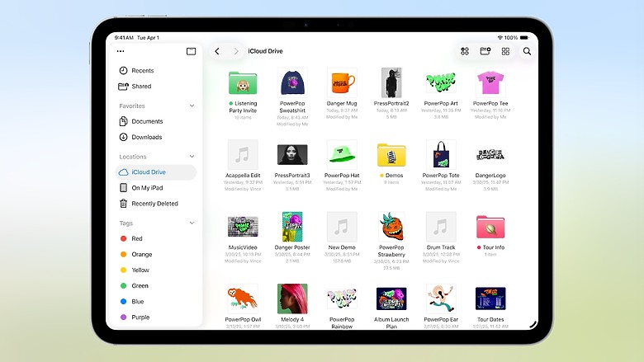Open Recently Deleted
Screen dimensions: 644x362
[156, 204]
